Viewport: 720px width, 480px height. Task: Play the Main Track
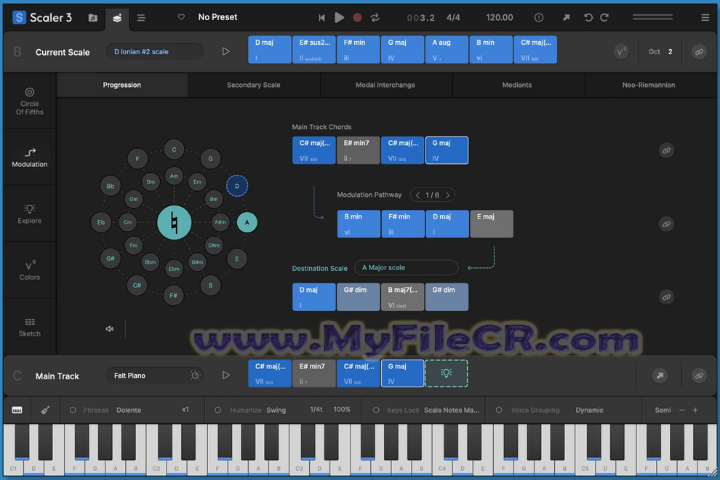pyautogui.click(x=225, y=375)
